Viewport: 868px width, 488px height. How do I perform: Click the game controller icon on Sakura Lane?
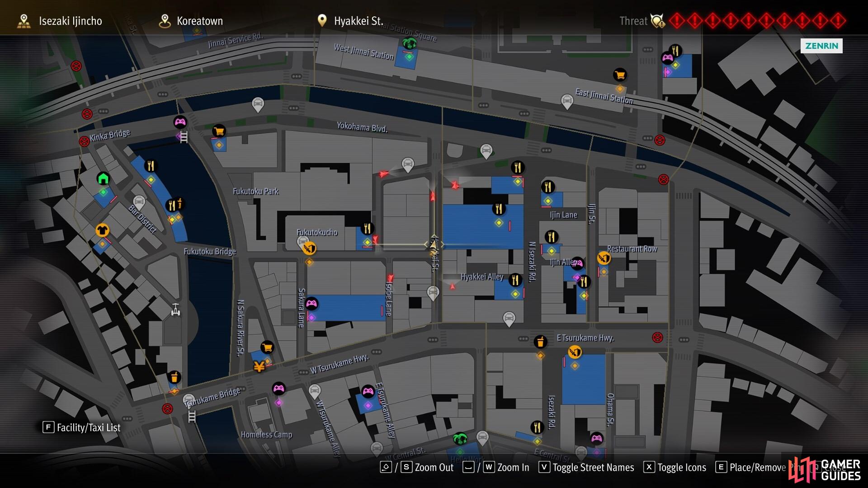[311, 304]
